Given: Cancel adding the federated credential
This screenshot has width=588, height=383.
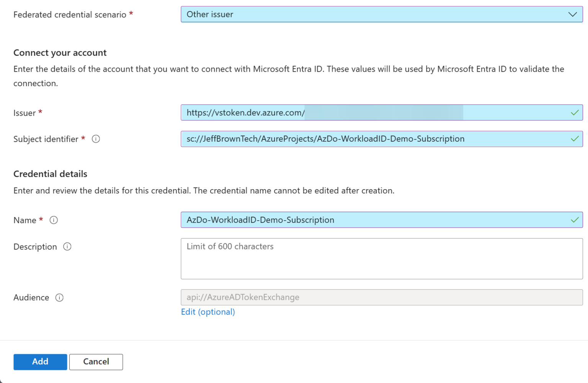Looking at the screenshot, I should coord(96,362).
